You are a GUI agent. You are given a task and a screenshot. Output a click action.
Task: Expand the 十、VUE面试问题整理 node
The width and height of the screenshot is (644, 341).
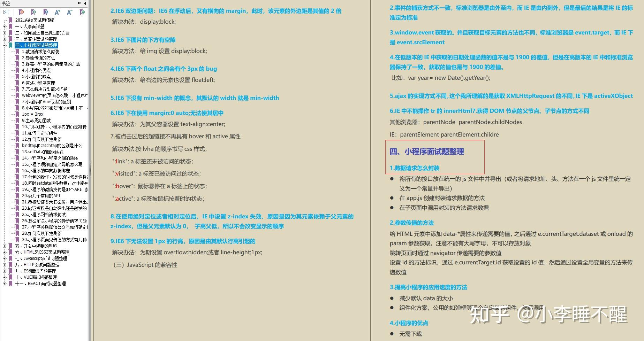(x=5, y=277)
